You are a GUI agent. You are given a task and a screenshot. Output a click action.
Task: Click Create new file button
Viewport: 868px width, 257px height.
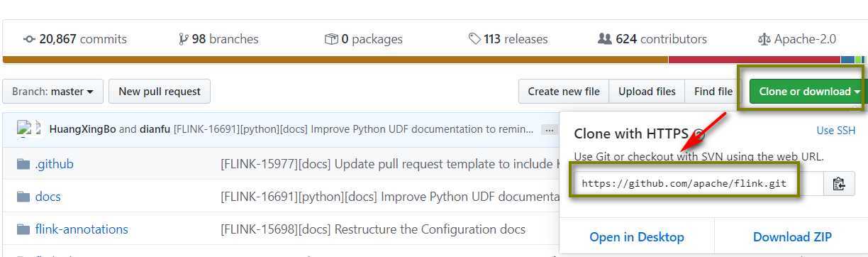click(x=564, y=92)
